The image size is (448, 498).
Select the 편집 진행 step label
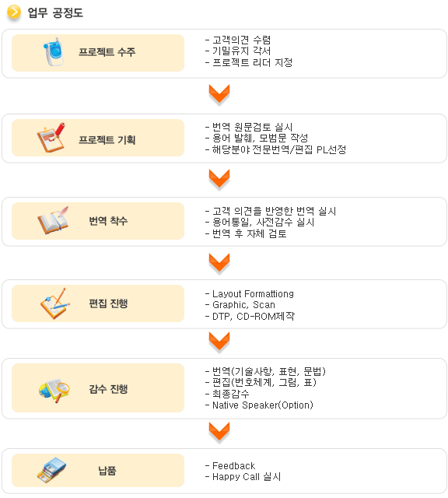click(108, 303)
